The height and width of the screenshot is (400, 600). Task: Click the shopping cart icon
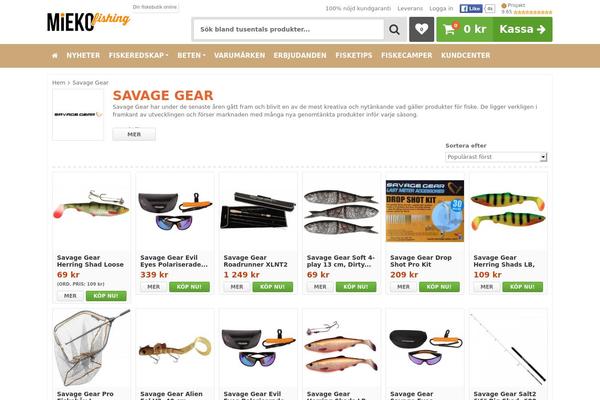click(449, 29)
